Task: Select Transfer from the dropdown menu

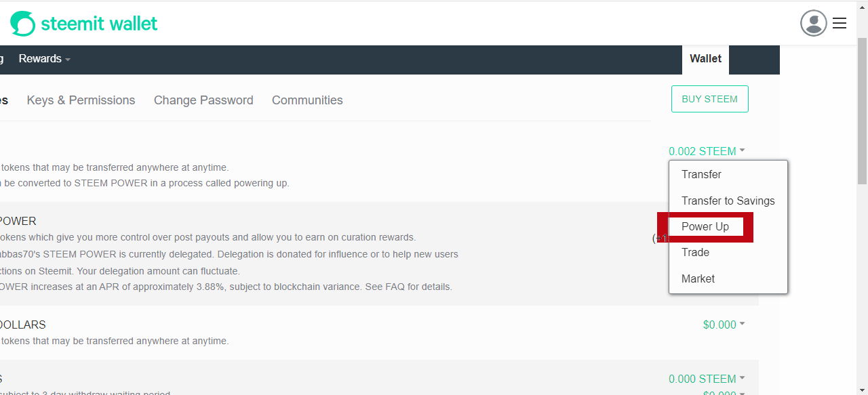Action: pyautogui.click(x=728, y=175)
